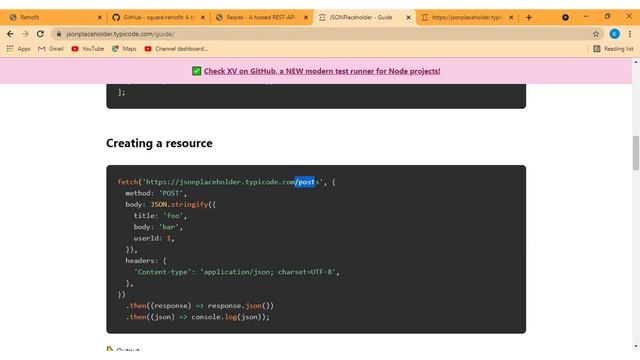Click the userId: 1 code line

[154, 238]
